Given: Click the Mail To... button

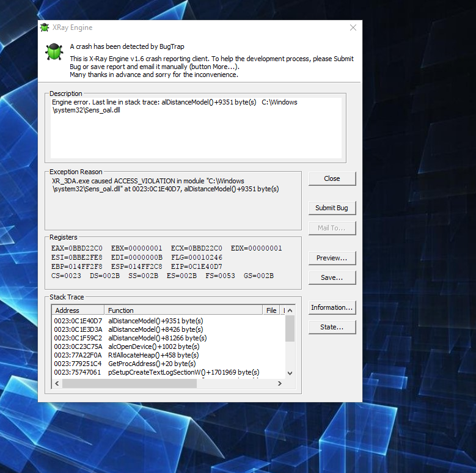Looking at the screenshot, I should pyautogui.click(x=332, y=228).
